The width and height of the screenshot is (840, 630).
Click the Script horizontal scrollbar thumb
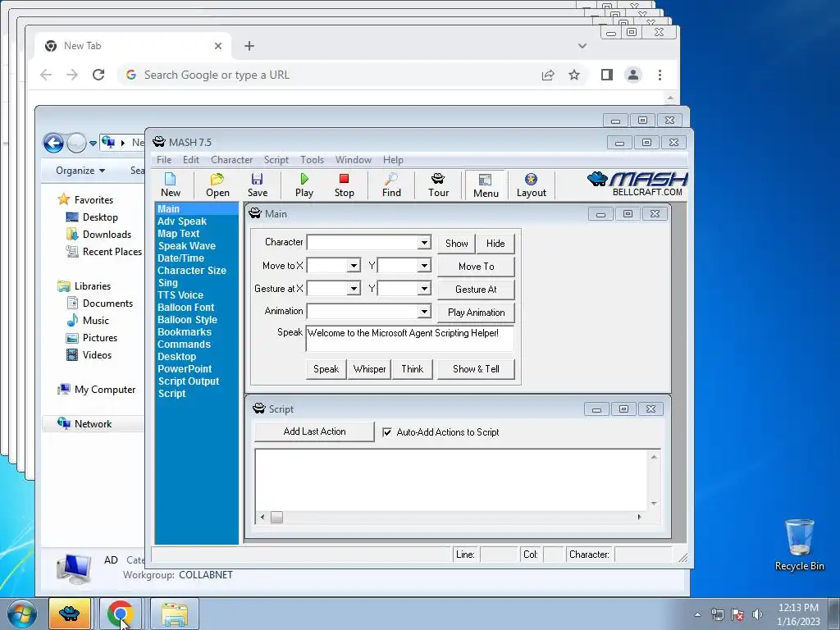276,517
